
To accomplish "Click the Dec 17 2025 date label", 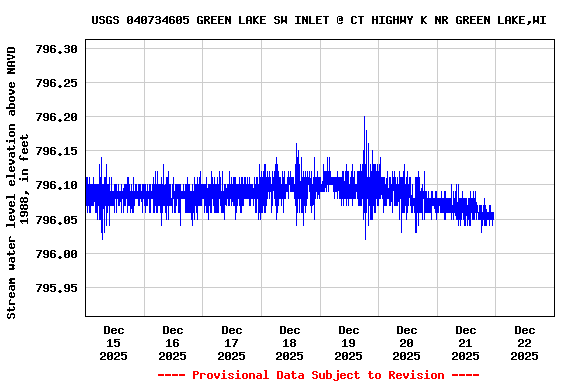I will click(231, 343).
